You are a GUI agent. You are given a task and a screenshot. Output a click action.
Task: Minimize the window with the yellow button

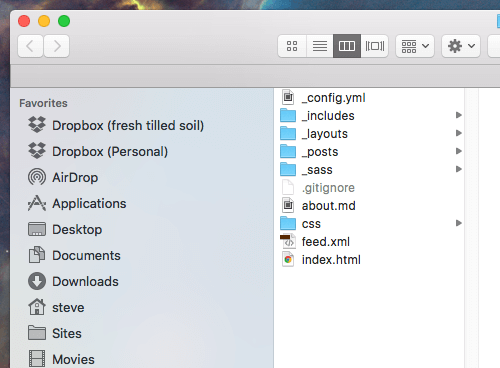[x=44, y=21]
